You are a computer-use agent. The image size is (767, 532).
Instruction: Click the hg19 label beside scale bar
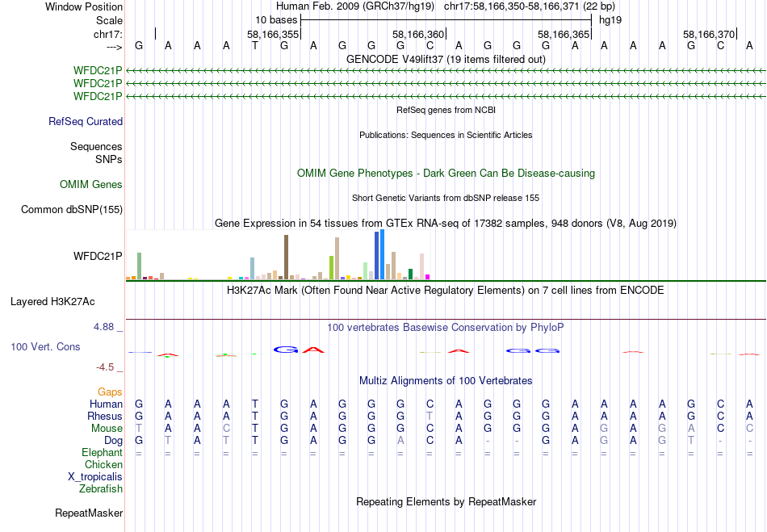pyautogui.click(x=610, y=20)
